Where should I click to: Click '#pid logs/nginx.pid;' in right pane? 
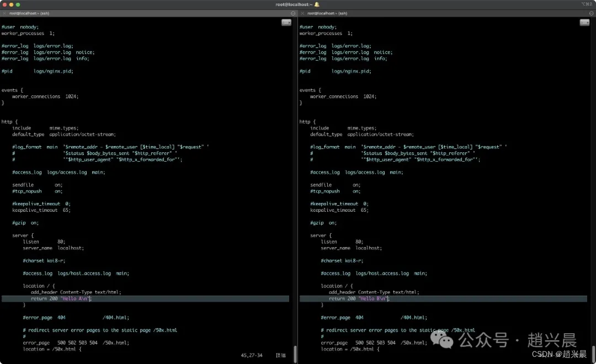click(336, 71)
